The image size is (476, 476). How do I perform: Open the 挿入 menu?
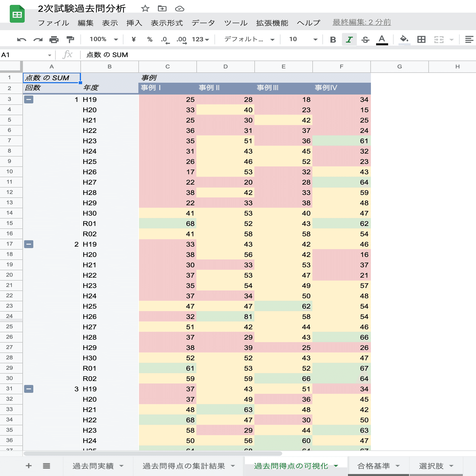point(134,23)
